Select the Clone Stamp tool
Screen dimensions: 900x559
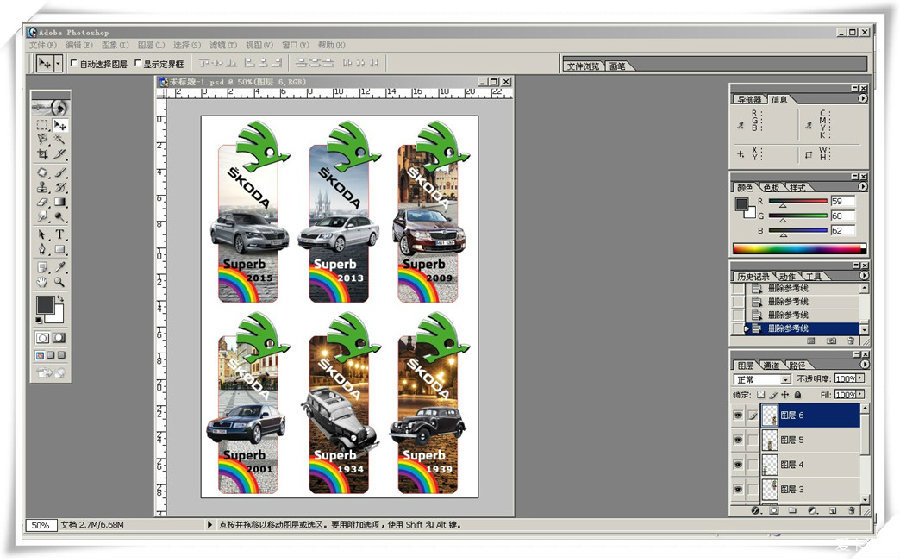point(42,187)
